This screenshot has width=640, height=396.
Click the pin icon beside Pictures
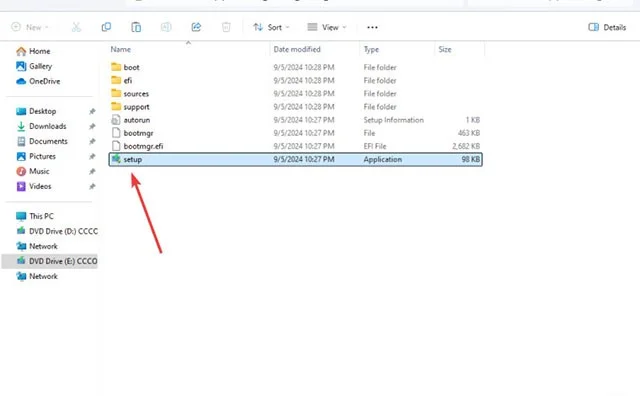[x=92, y=157]
